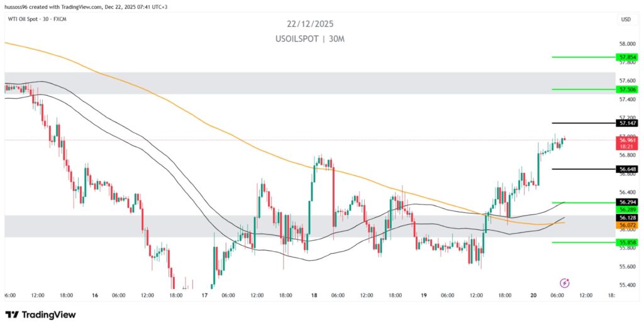Click the green 55.858 price label
The height and width of the screenshot is (328, 644).
point(628,242)
